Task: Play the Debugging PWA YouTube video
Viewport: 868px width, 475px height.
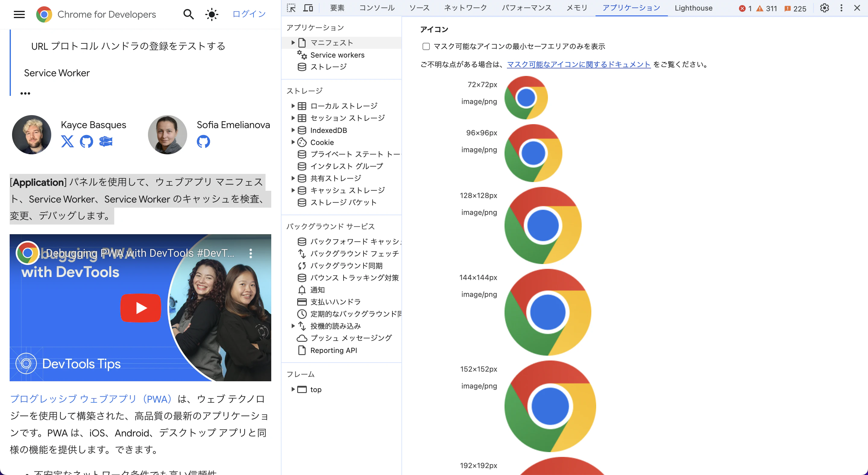Action: coord(140,308)
